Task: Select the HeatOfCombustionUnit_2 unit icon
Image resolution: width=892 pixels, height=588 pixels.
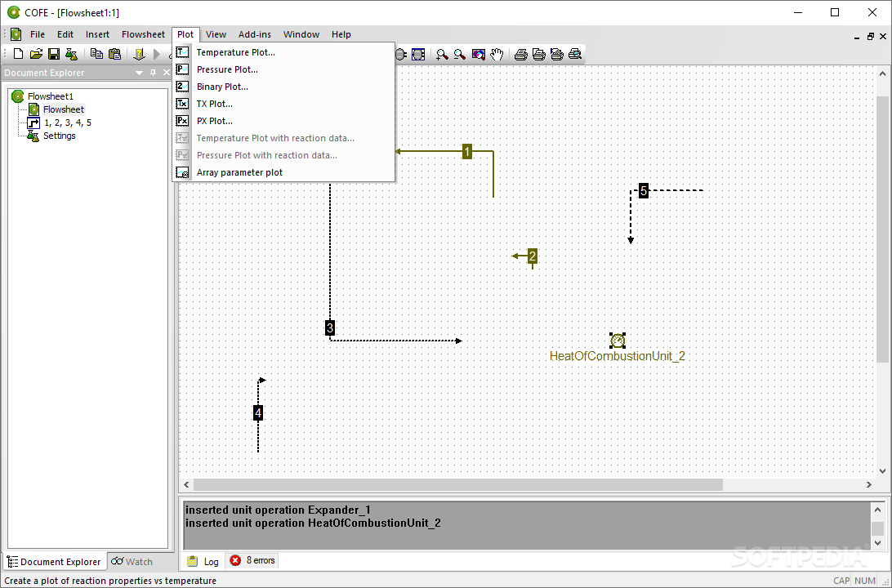Action: (618, 341)
